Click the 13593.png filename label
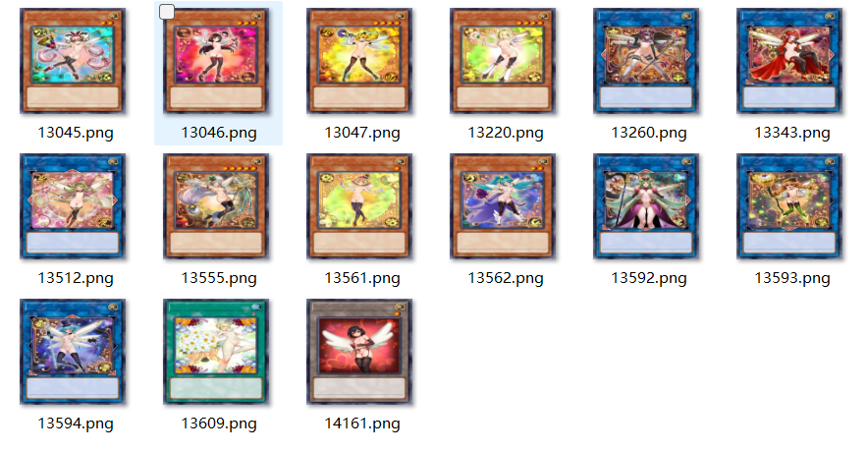 pos(792,278)
